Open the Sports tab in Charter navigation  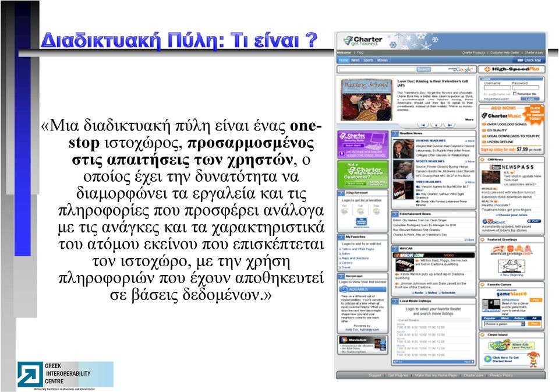click(x=368, y=60)
